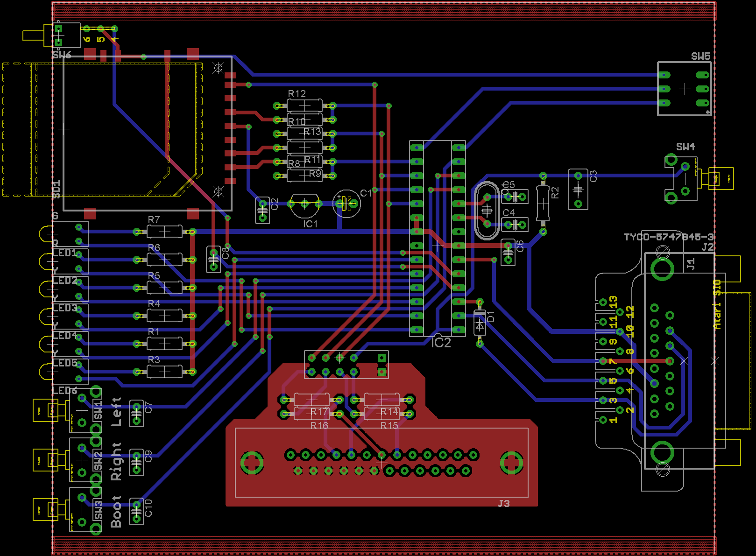Click pin 7 label on SIO connector
Screen dimensions: 756x556
(613, 361)
